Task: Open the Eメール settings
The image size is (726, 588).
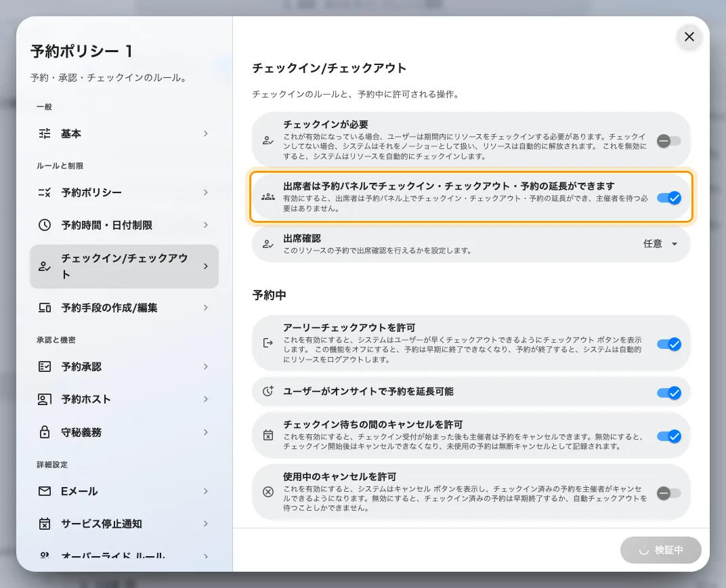Action: (124, 491)
